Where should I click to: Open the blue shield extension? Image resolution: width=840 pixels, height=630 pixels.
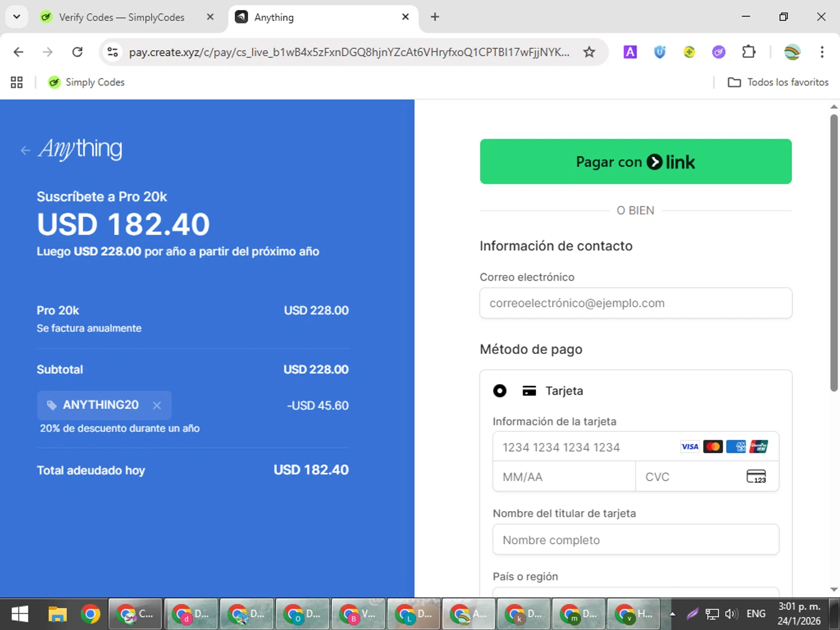tap(660, 52)
